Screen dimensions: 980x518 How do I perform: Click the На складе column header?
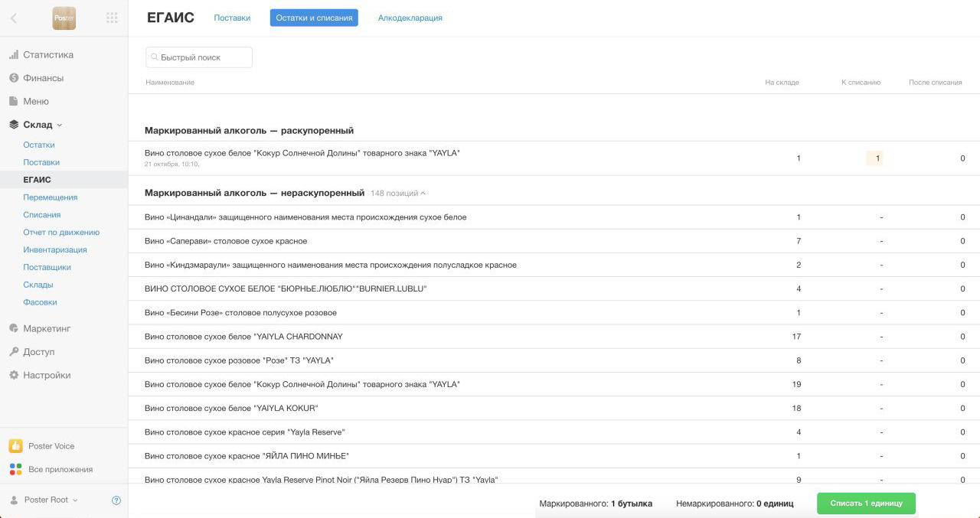[x=782, y=83]
